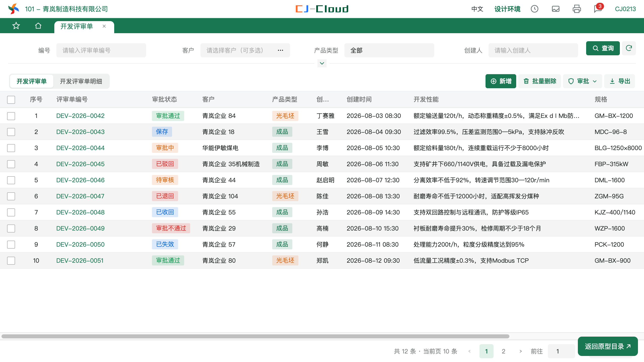644x362 pixels.
Task: Click the 批量删除 button
Action: [x=540, y=81]
